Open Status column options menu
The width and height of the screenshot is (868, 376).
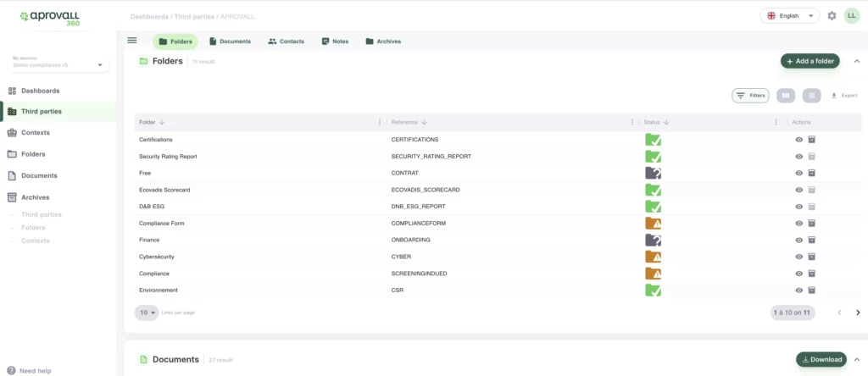pyautogui.click(x=776, y=122)
